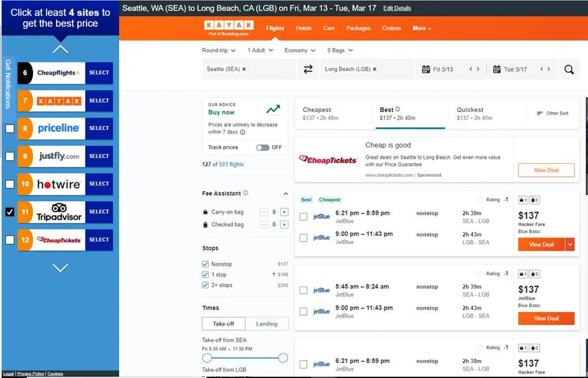The height and width of the screenshot is (378, 588).
Task: Click Edit Details link in top bar
Action: click(x=397, y=8)
